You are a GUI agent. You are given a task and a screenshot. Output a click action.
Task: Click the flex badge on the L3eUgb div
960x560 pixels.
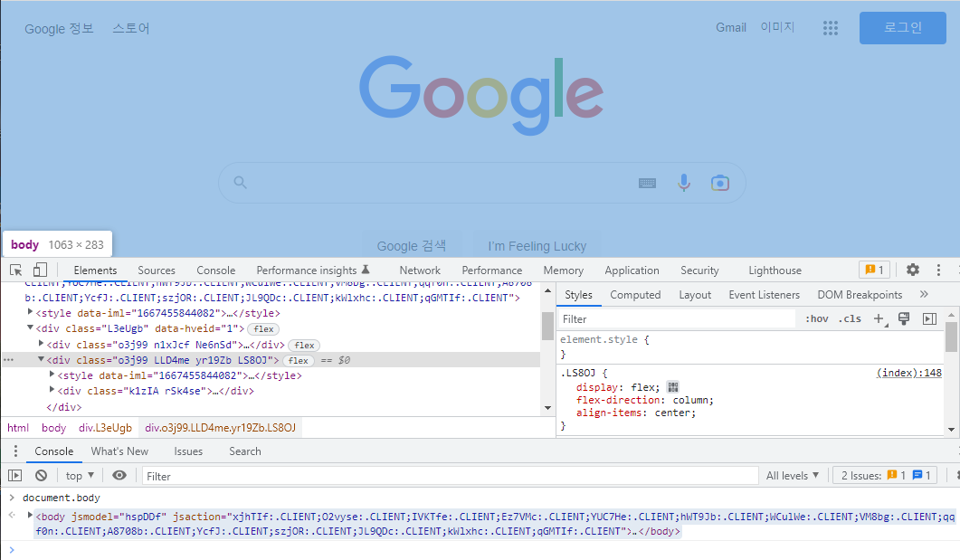click(263, 329)
